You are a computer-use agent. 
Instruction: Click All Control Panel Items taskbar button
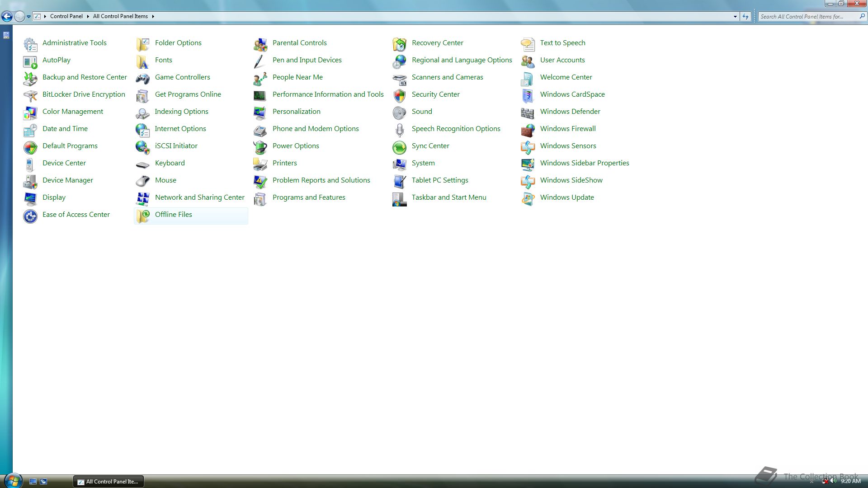(x=108, y=482)
